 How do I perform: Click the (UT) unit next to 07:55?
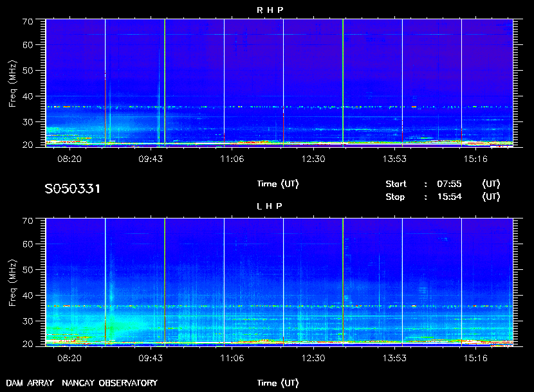tap(491, 184)
